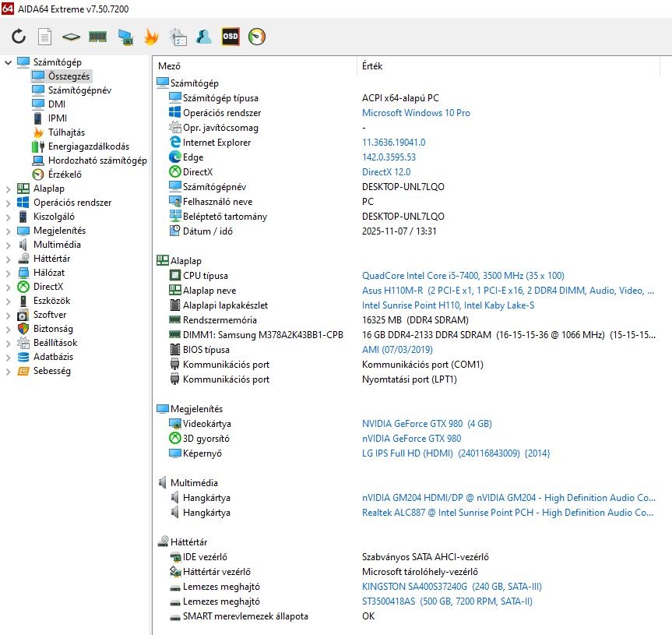
Task: Select the IDE vezérlő row
Action: pyautogui.click(x=407, y=557)
